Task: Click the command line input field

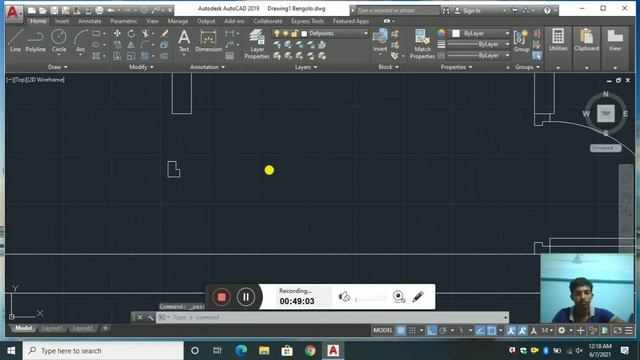Action: tap(331, 317)
